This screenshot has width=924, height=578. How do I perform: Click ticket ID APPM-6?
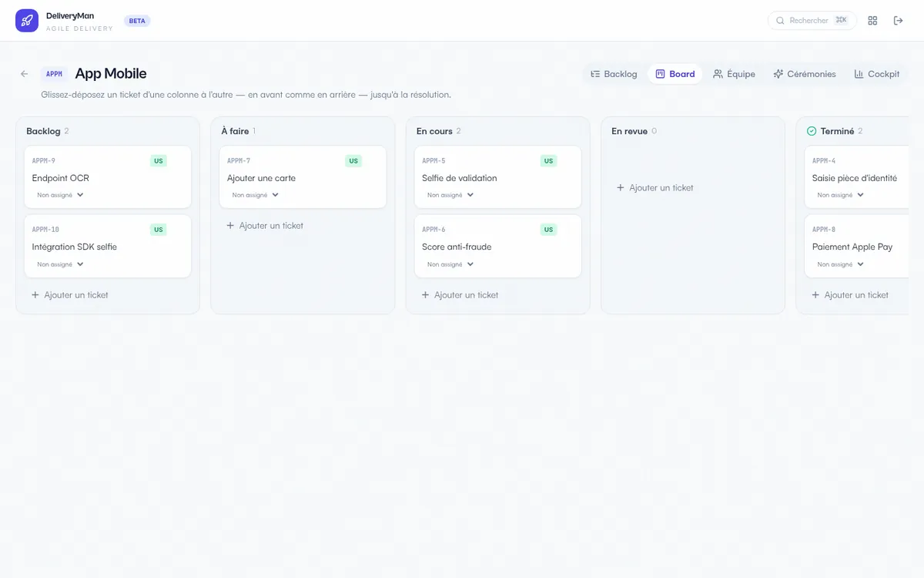click(x=434, y=230)
